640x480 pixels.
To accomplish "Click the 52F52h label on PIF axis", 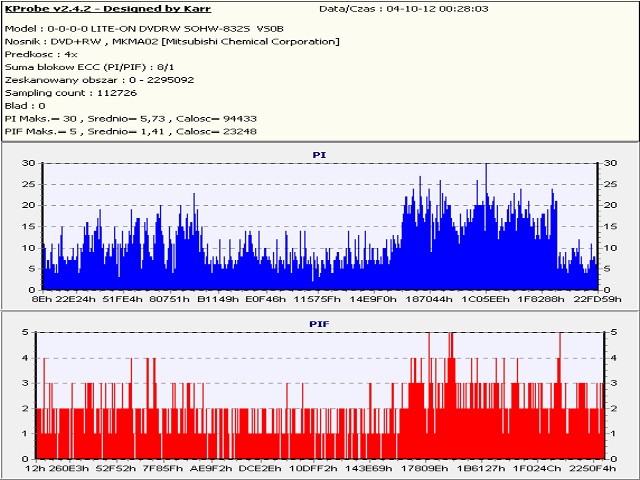I will (116, 469).
